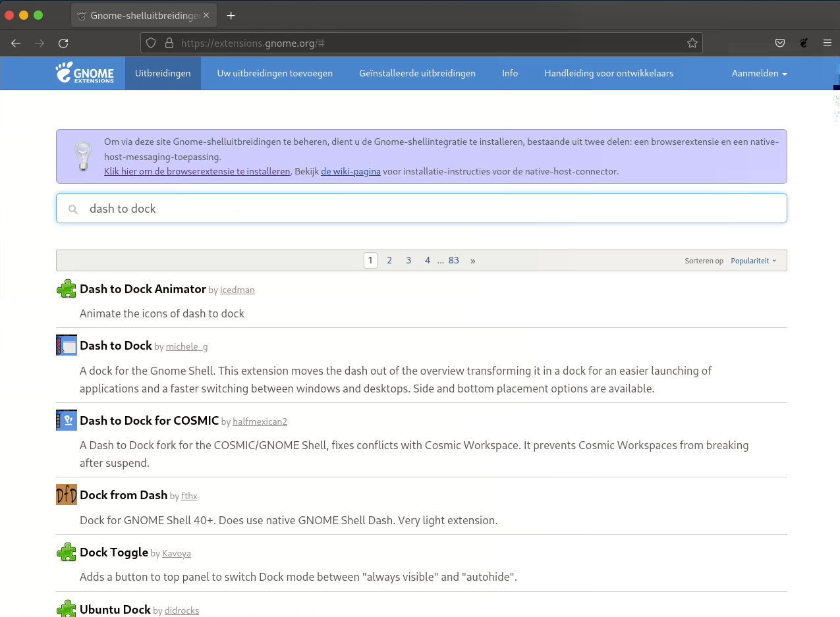Screen dimensions: 840x617
Task: Click link to install the browserextensie
Action: tap(197, 171)
